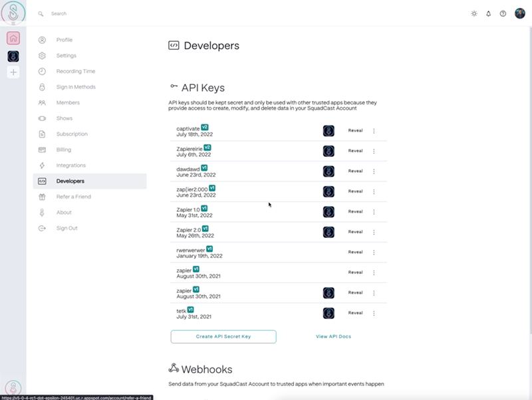Open the three-dot menu for zap[ier2.000 key
Image resolution: width=532 pixels, height=400 pixels.
(374, 192)
